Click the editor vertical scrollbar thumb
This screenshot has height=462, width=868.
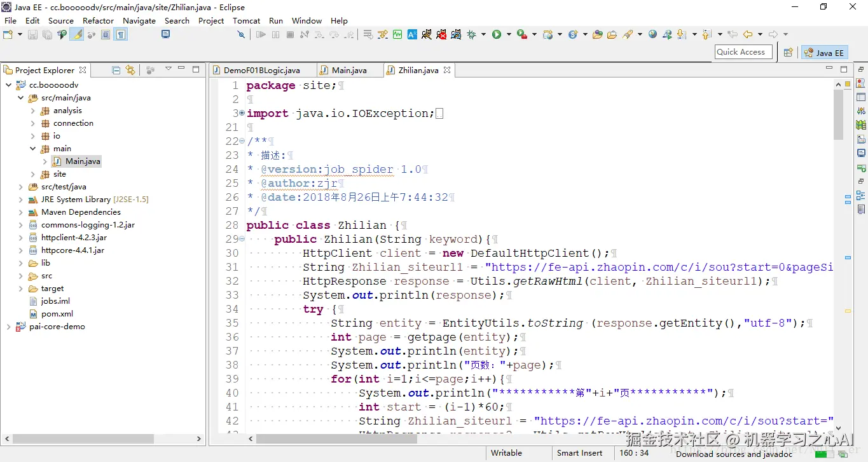point(838,114)
